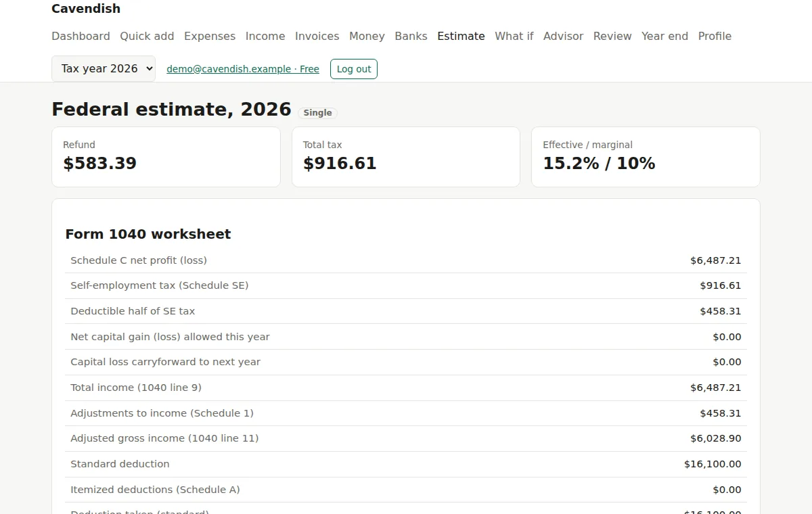Click the $916.61 self-employment tax value
This screenshot has width=812, height=514.
tap(721, 285)
